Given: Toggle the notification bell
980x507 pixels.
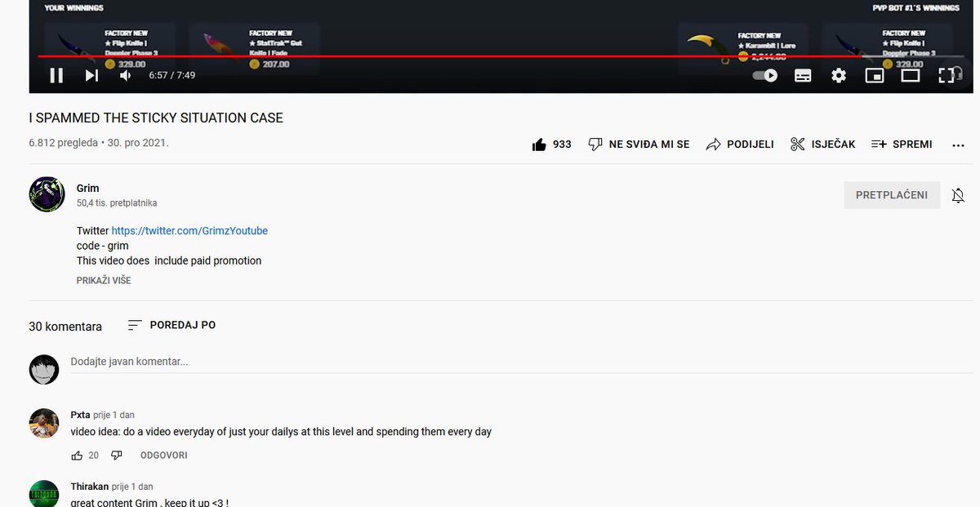Looking at the screenshot, I should (959, 195).
